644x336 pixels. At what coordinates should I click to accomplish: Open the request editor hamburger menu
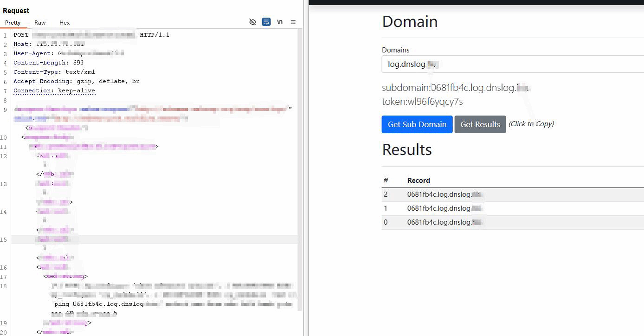click(x=293, y=22)
